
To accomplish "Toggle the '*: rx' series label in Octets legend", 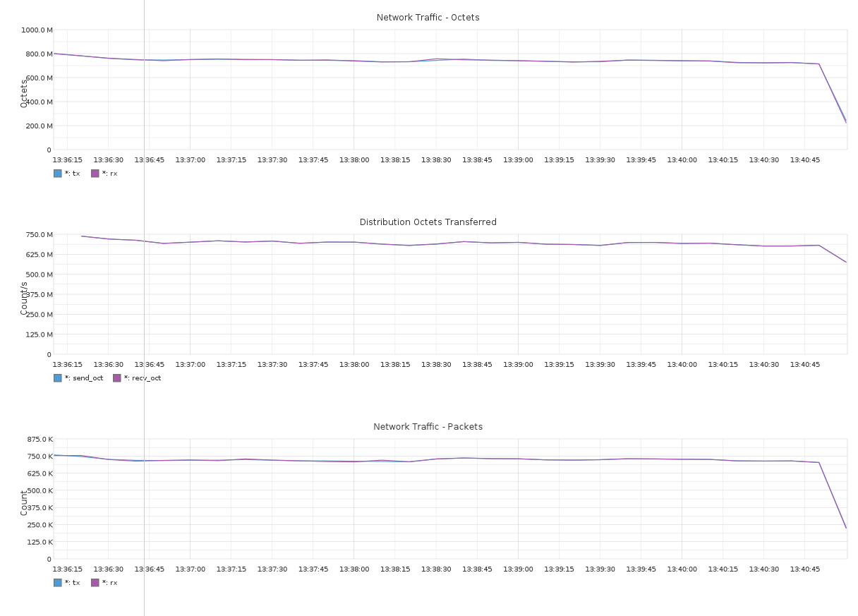I will click(x=110, y=174).
